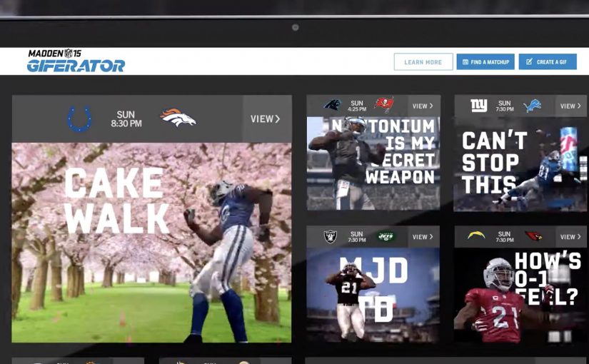View the Panthers vs Buccaneers matchup
This screenshot has width=589, height=364.
click(x=423, y=106)
